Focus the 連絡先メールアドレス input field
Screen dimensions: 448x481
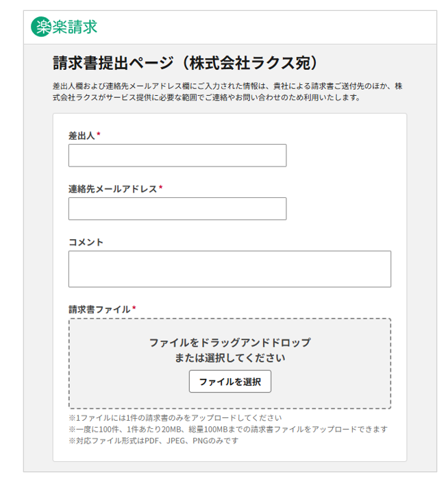pos(177,209)
